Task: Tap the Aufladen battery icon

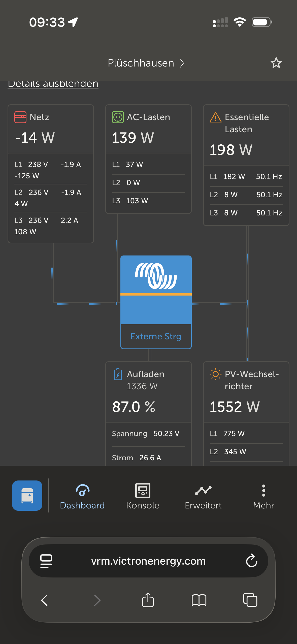Action: click(x=118, y=374)
